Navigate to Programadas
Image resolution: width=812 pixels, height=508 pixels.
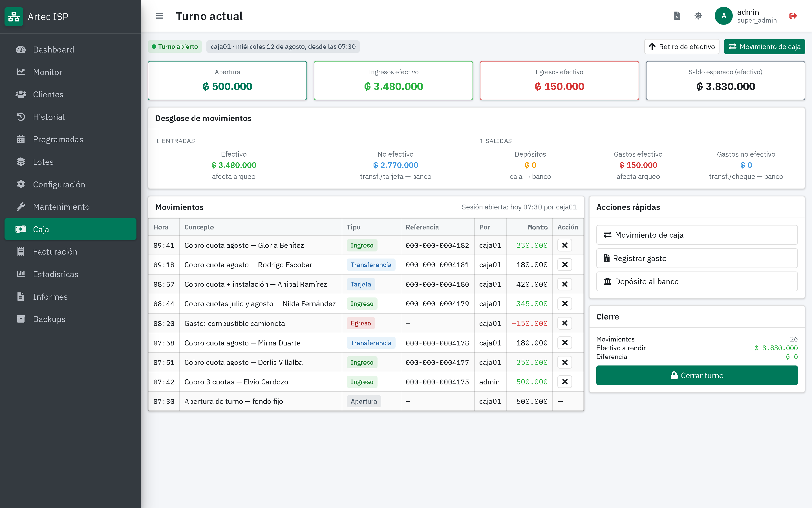70,139
